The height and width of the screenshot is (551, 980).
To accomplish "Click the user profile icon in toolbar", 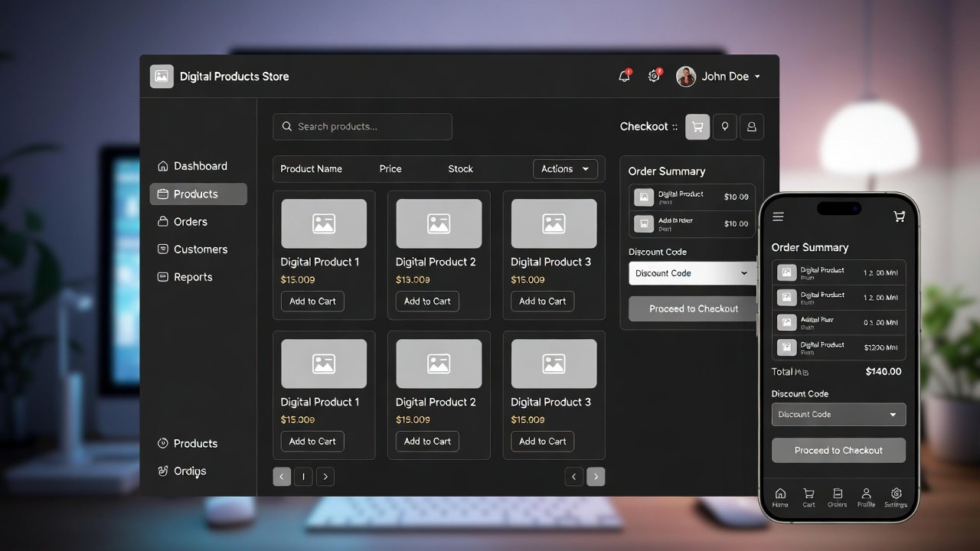I will [752, 127].
